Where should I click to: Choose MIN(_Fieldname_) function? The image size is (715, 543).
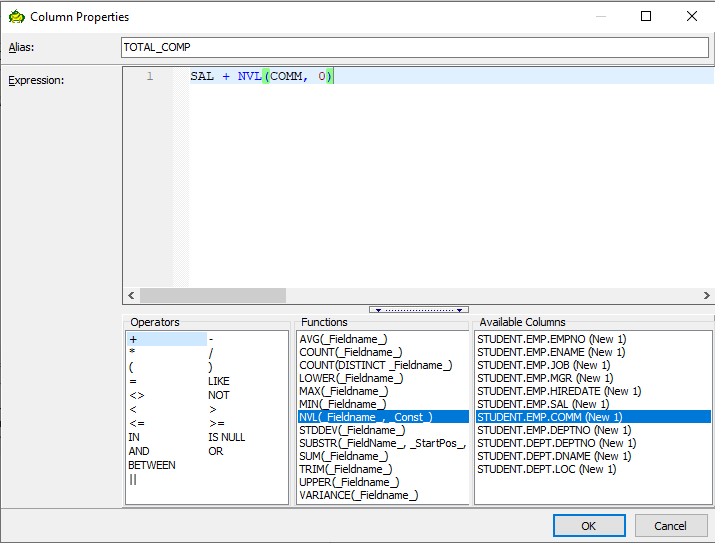coord(343,404)
